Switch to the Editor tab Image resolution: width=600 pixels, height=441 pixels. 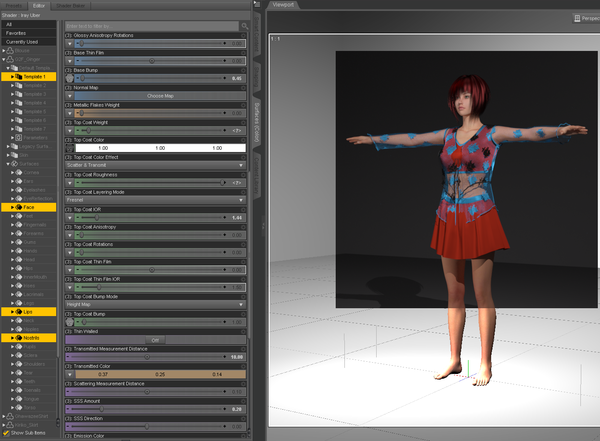(x=39, y=5)
